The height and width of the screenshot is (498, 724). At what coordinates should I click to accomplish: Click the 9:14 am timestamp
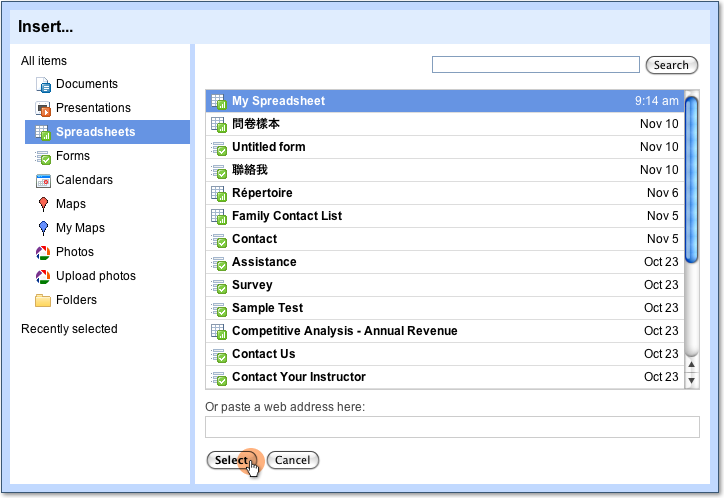pyautogui.click(x=657, y=101)
